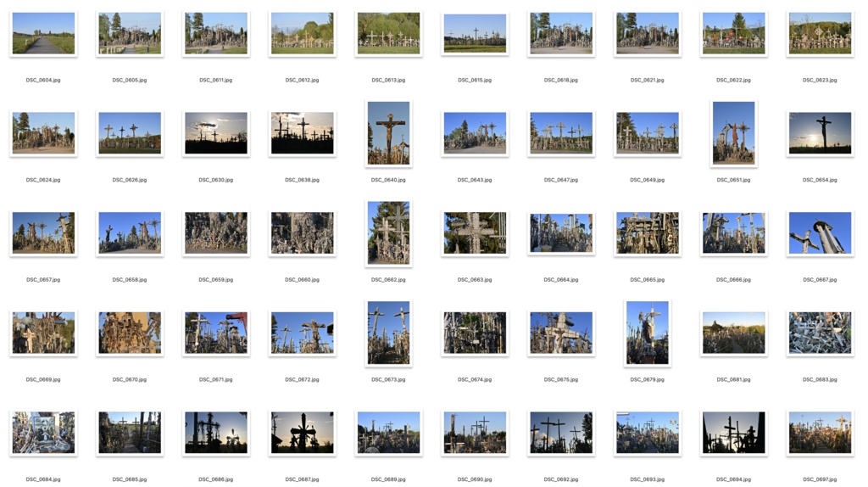Select the DSC_0663.jpg ornate cross thumbnail
868x487 pixels.
click(475, 232)
